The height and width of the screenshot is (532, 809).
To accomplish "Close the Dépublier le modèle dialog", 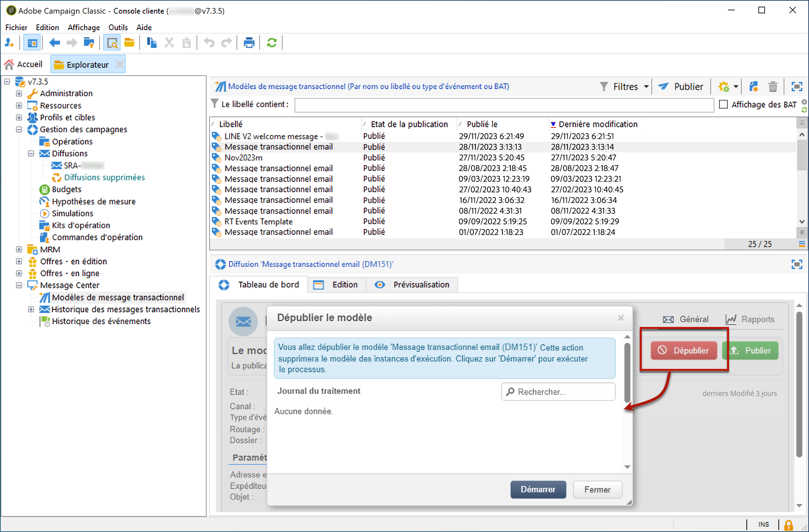I will point(621,318).
